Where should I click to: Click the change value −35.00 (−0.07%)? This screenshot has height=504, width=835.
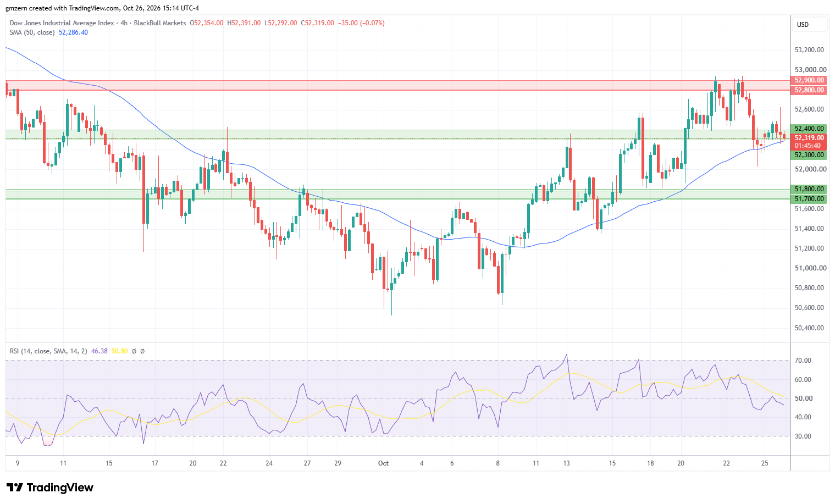[x=361, y=23]
